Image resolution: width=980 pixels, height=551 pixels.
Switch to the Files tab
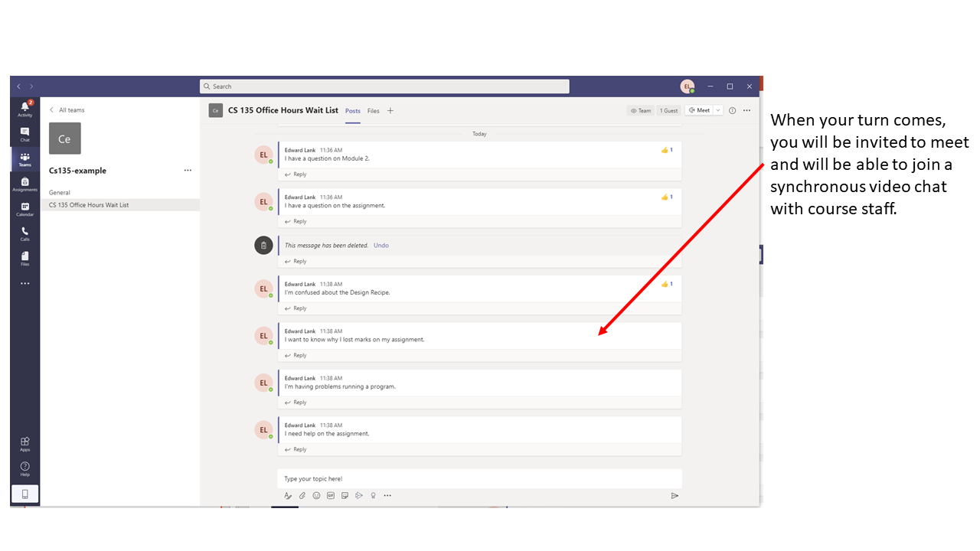click(373, 111)
